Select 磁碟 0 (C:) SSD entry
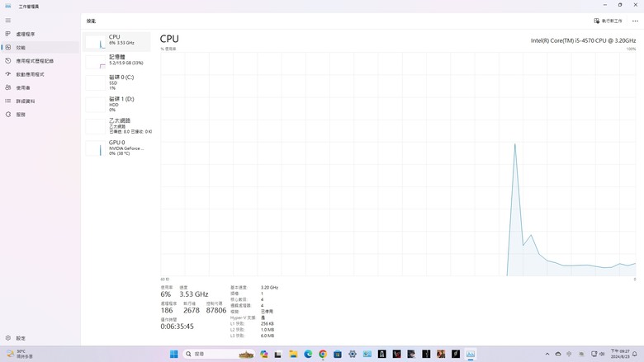 click(116, 82)
